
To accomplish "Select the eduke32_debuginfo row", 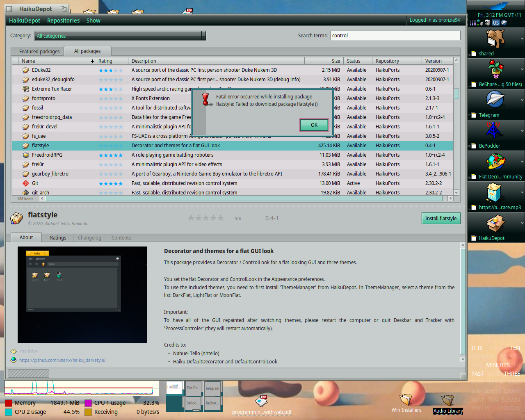I will point(233,80).
